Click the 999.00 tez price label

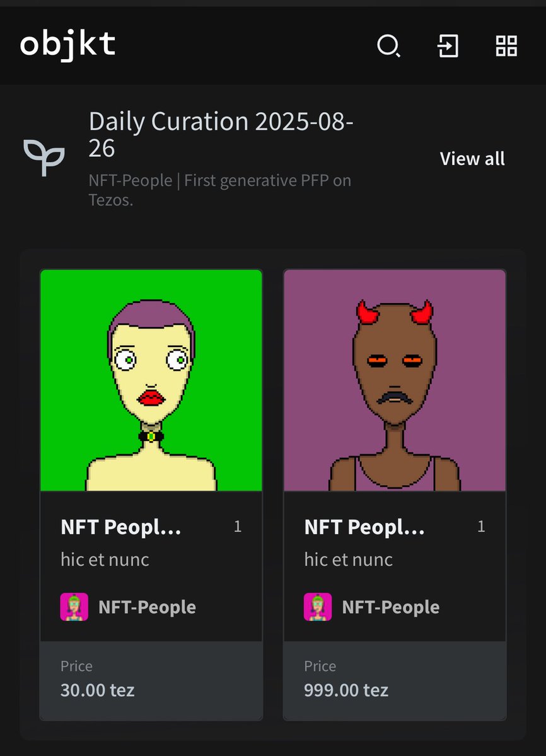[x=345, y=690]
